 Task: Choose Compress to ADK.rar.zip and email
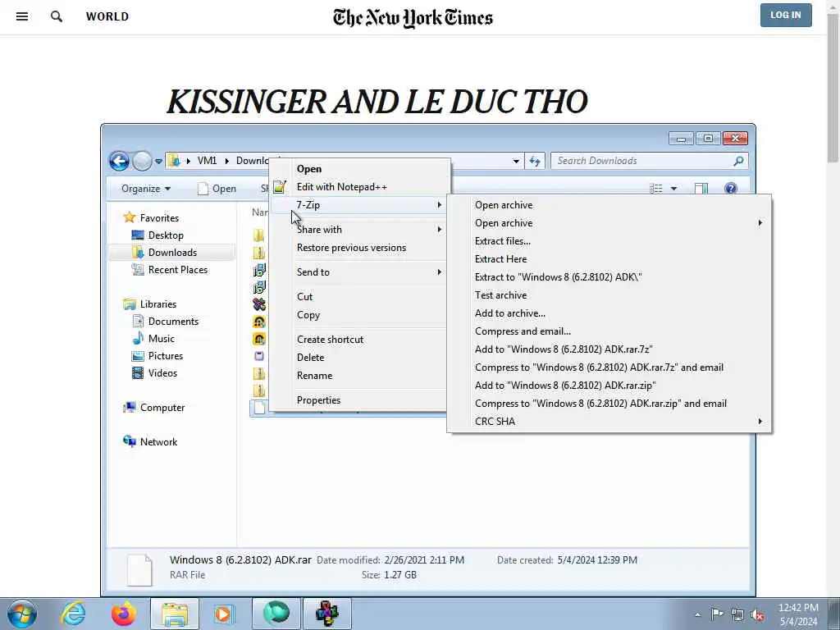point(609,404)
